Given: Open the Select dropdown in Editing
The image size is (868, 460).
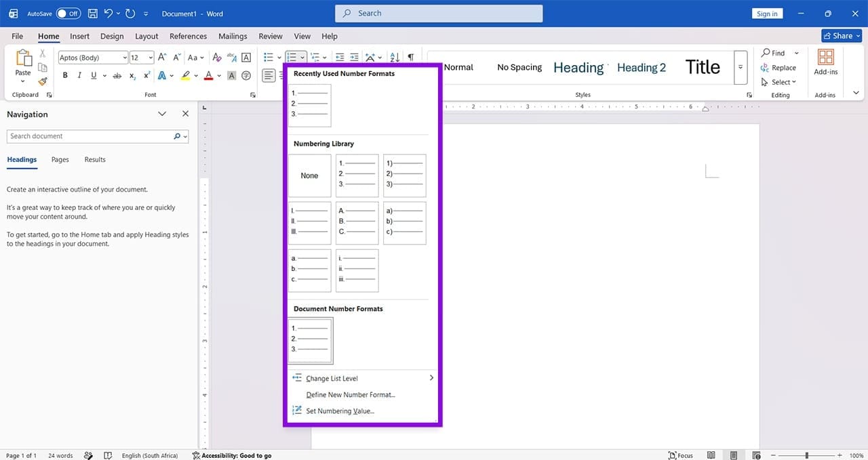Looking at the screenshot, I should 778,82.
